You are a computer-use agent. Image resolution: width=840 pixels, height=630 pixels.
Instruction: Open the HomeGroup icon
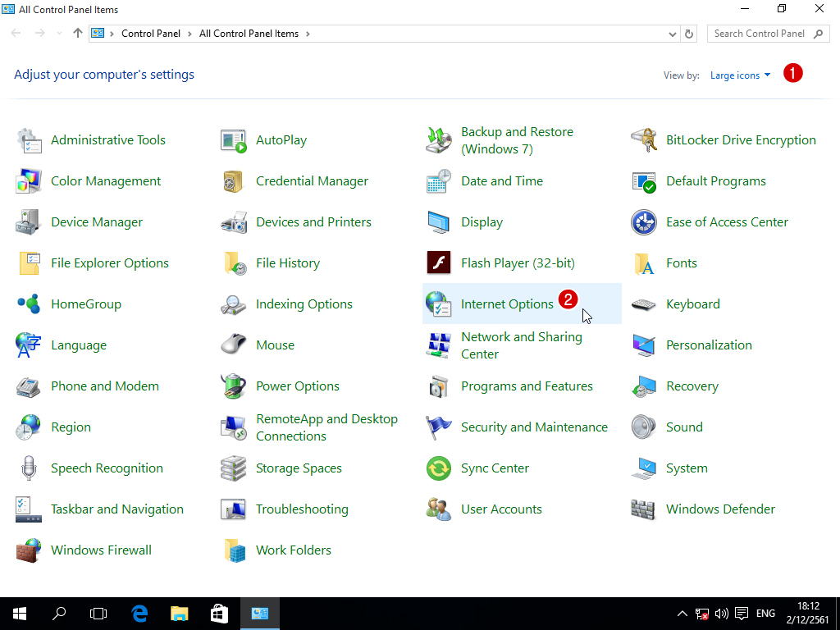[x=29, y=304]
